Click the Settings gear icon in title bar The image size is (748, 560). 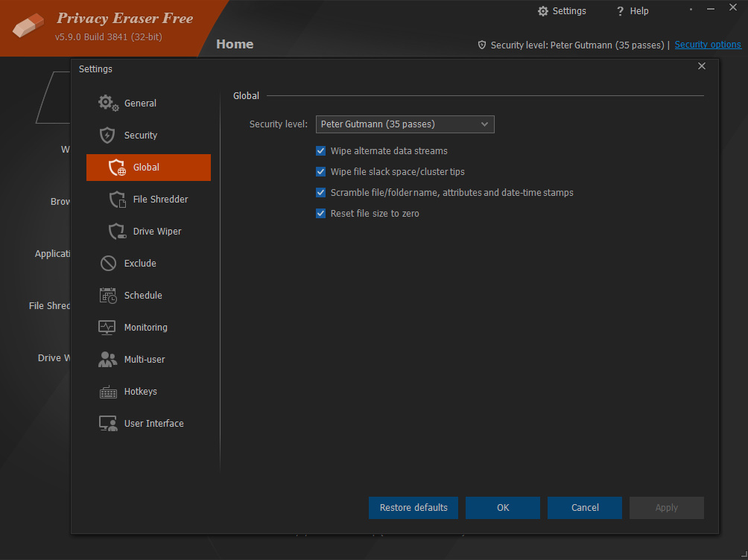tap(543, 11)
